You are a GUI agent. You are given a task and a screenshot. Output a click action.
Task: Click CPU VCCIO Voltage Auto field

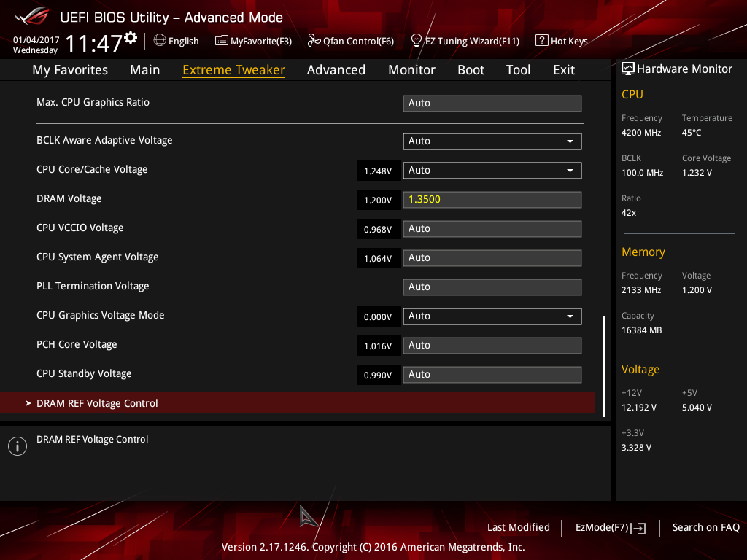pyautogui.click(x=492, y=228)
